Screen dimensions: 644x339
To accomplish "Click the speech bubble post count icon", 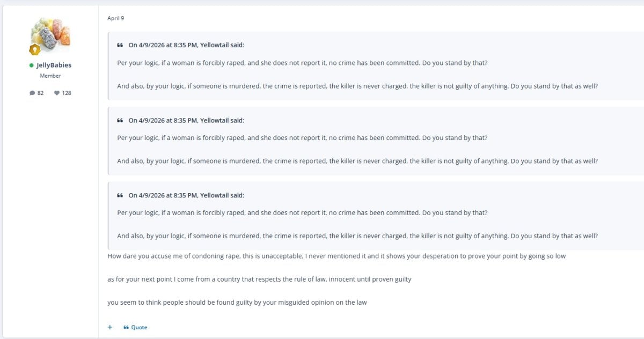I will coord(32,93).
